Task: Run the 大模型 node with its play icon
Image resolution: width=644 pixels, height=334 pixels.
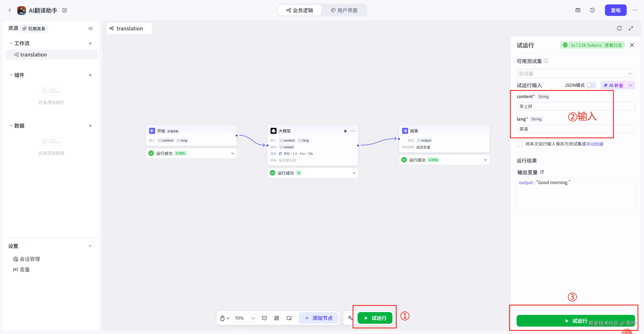Action: coord(346,131)
